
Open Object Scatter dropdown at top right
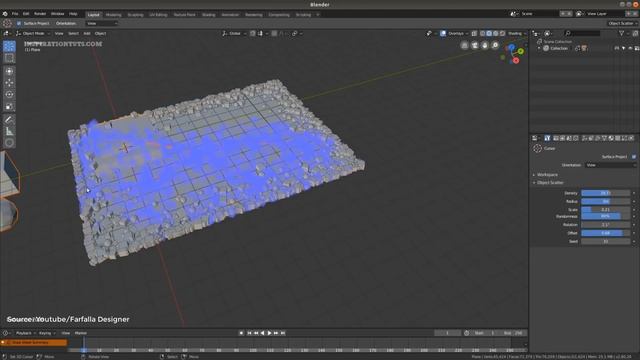622,24
